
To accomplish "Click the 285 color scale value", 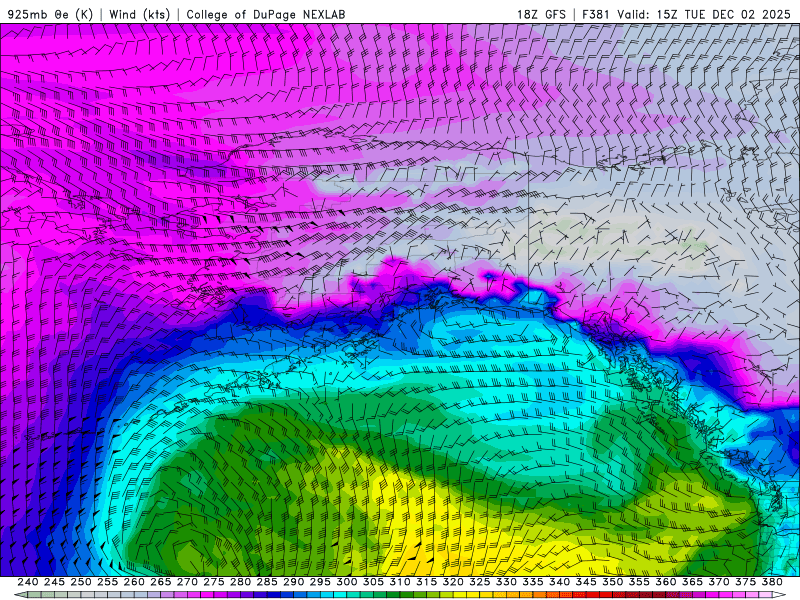I will [x=267, y=582].
